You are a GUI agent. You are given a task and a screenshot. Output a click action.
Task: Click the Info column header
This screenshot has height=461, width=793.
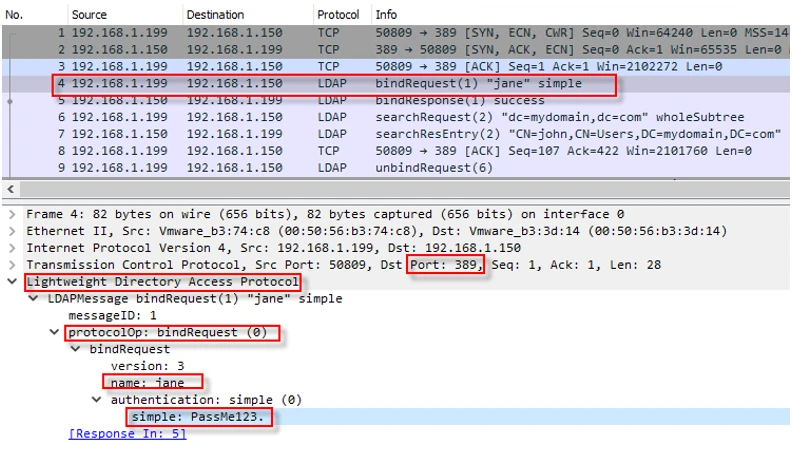click(386, 15)
